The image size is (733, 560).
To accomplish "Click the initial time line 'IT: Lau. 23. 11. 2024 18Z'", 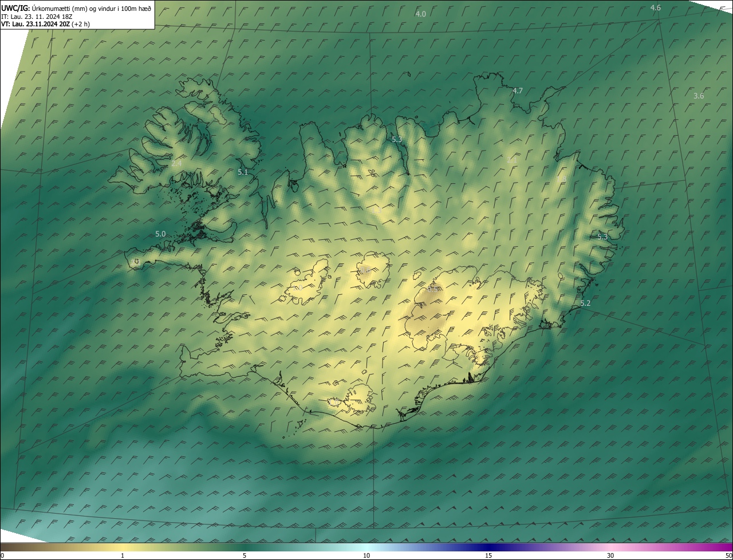I will [x=37, y=17].
